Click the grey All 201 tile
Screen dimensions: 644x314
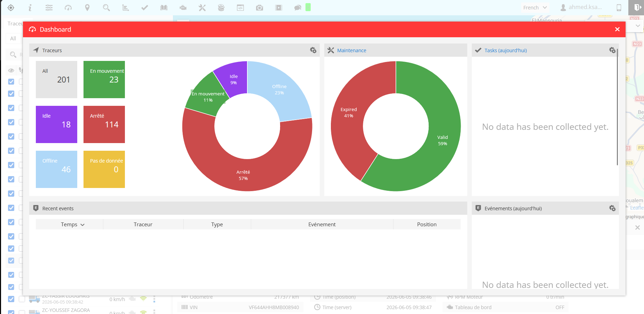[56, 79]
